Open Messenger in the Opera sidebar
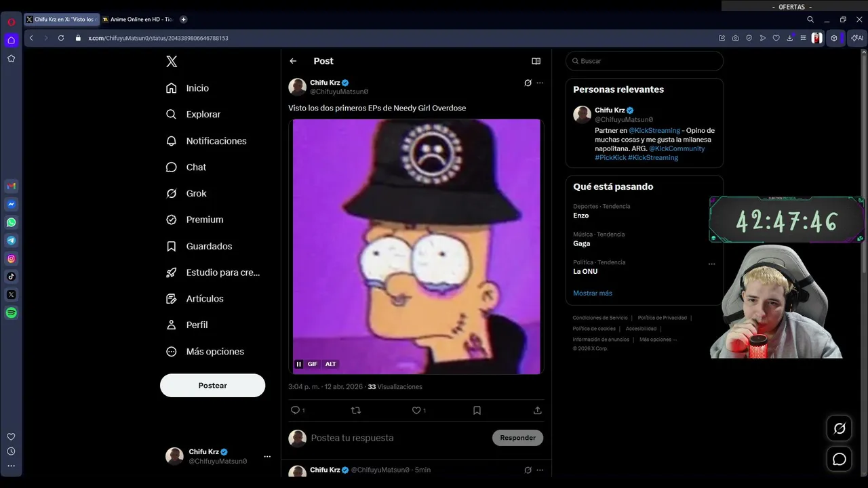 click(x=11, y=204)
